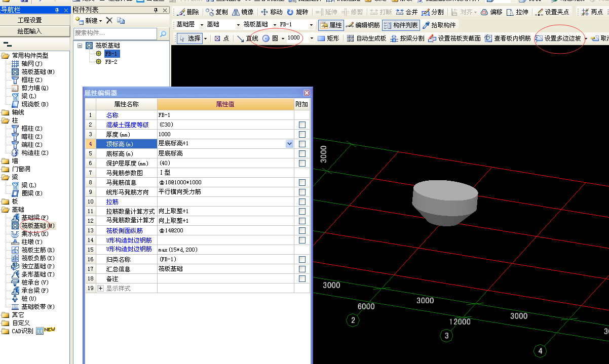This screenshot has height=364, width=609.
Task: Activate the 选择 (select) tool
Action: coord(189,38)
